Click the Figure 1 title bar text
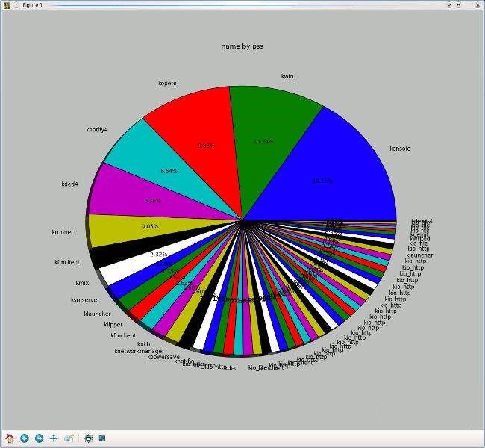This screenshot has width=485, height=448. [x=32, y=5]
